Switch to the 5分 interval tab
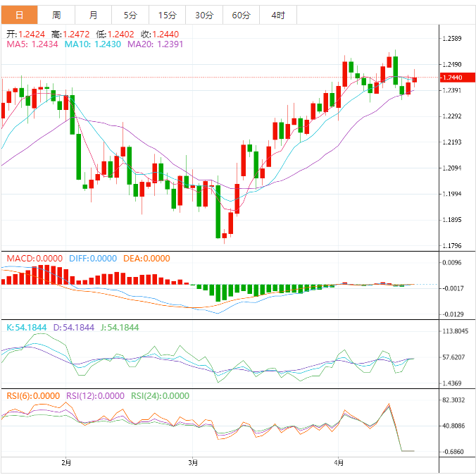 click(130, 15)
